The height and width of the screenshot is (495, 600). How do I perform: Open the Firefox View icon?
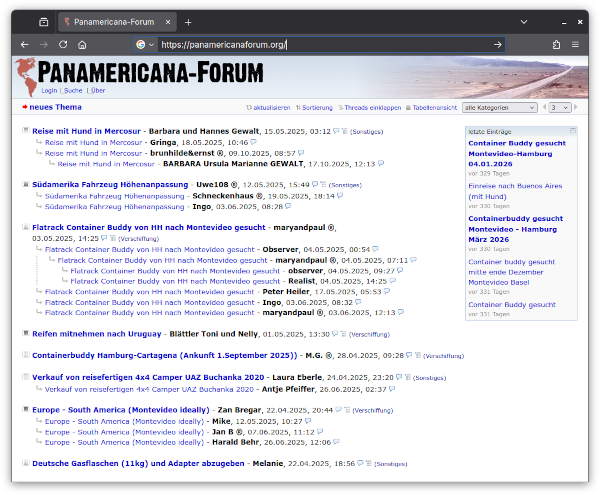tap(44, 22)
